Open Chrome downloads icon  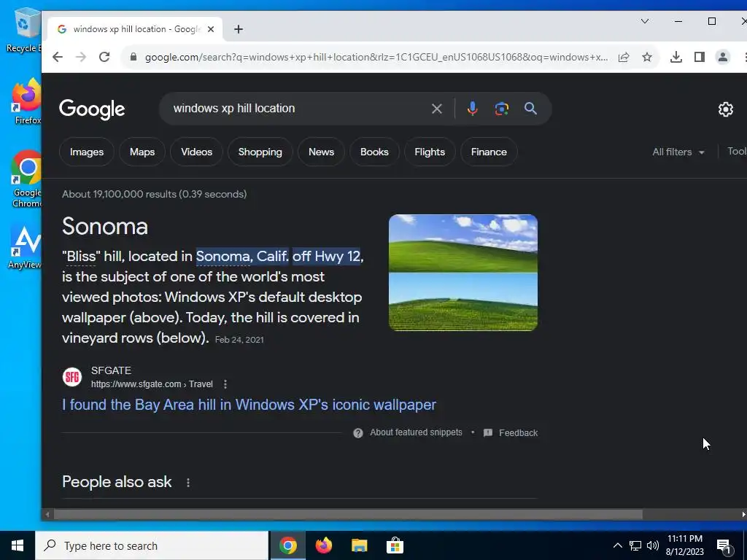676,57
